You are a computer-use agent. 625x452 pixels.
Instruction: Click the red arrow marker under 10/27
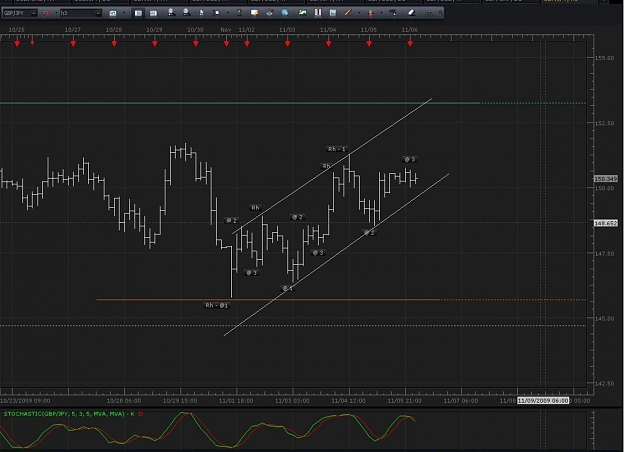73,43
